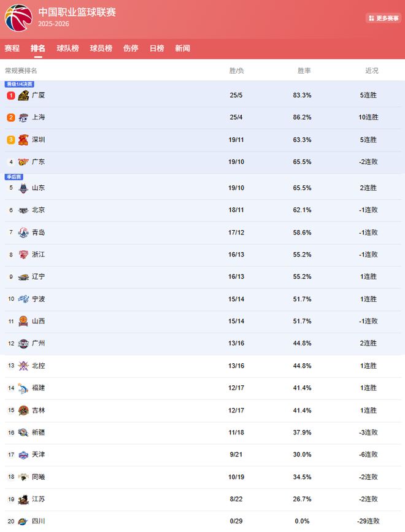
Task: Click the 广厦 team logo
Action: pos(23,96)
